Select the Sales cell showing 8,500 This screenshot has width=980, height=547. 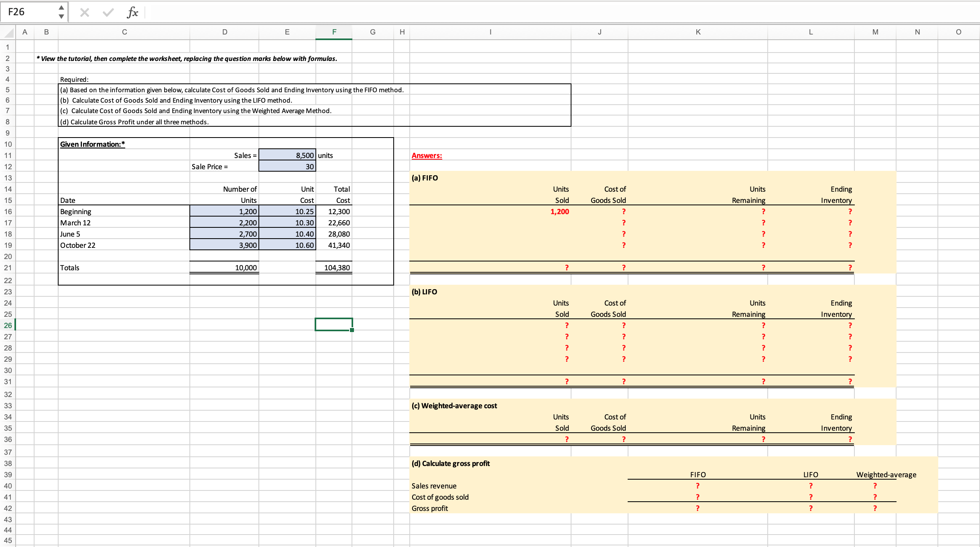pyautogui.click(x=287, y=155)
